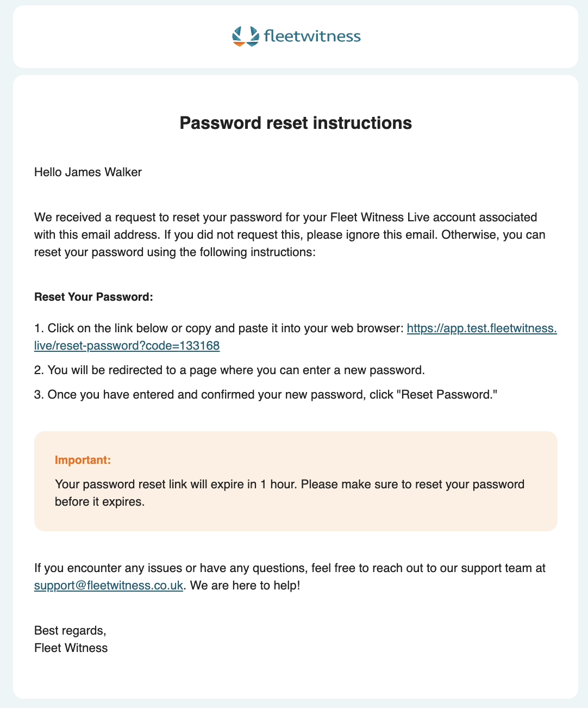Image resolution: width=588 pixels, height=708 pixels.
Task: Click the "Best regards," sign-off line
Action: coord(70,630)
